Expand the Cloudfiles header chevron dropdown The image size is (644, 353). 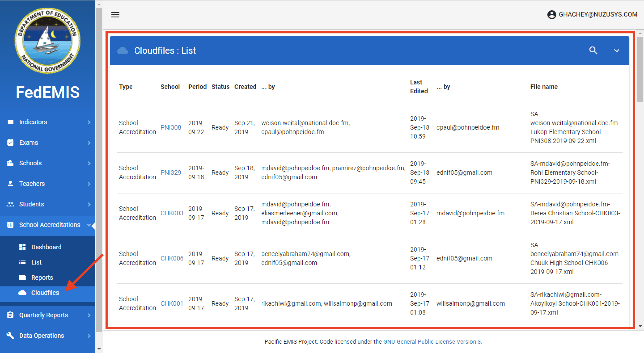click(616, 50)
